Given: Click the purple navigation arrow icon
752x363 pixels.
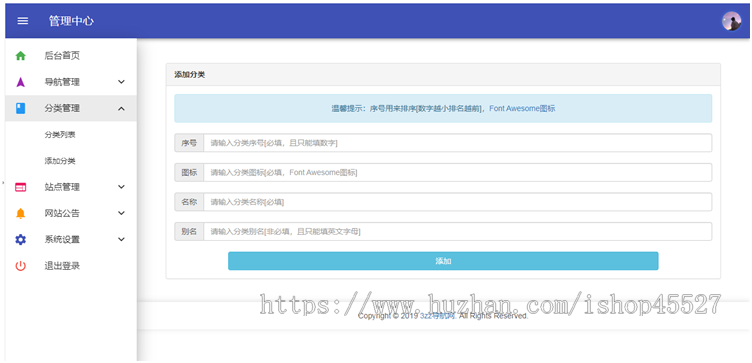Looking at the screenshot, I should pos(20,82).
